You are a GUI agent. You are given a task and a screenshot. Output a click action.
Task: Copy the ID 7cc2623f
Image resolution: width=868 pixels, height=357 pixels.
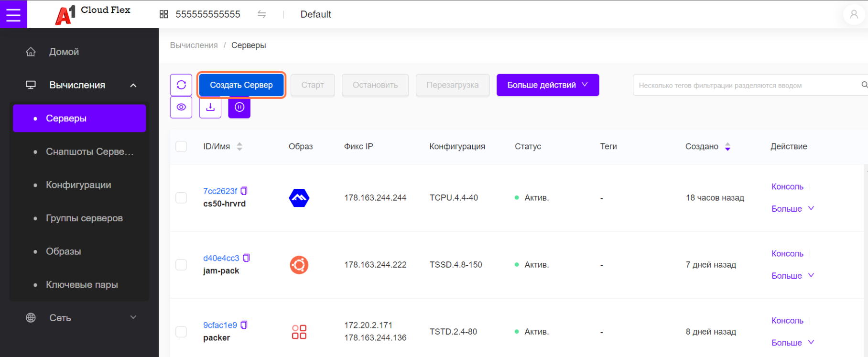tap(244, 191)
